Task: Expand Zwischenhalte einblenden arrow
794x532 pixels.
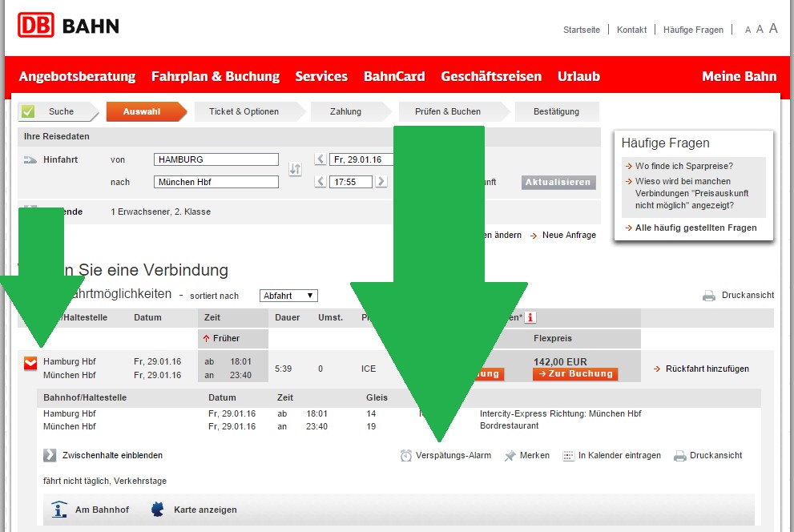Action: (50, 455)
